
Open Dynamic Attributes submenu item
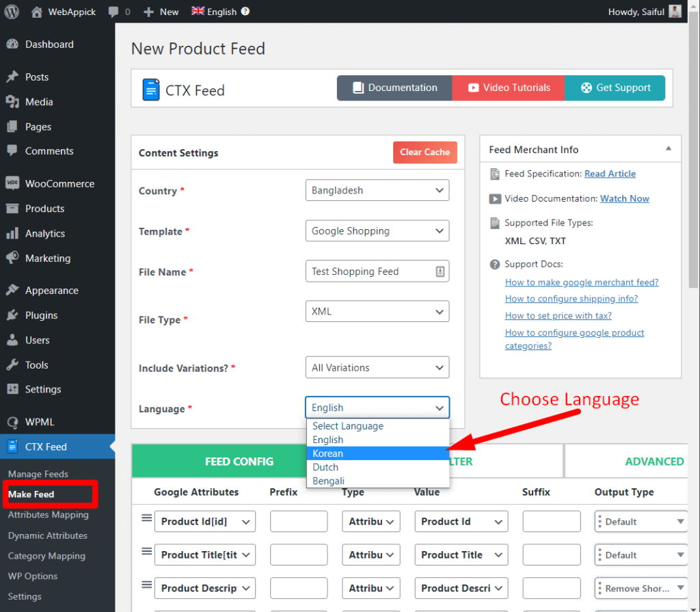tap(48, 535)
